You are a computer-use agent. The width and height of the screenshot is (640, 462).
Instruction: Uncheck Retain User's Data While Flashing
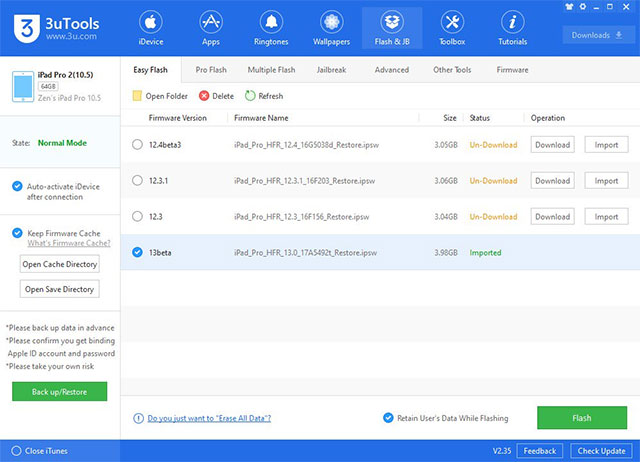point(388,418)
